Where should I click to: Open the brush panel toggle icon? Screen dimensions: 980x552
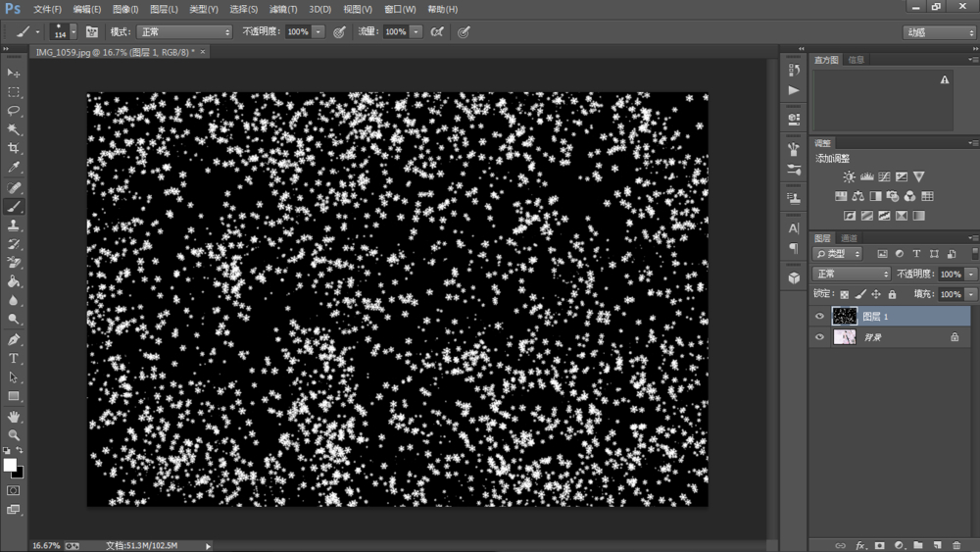(x=92, y=32)
